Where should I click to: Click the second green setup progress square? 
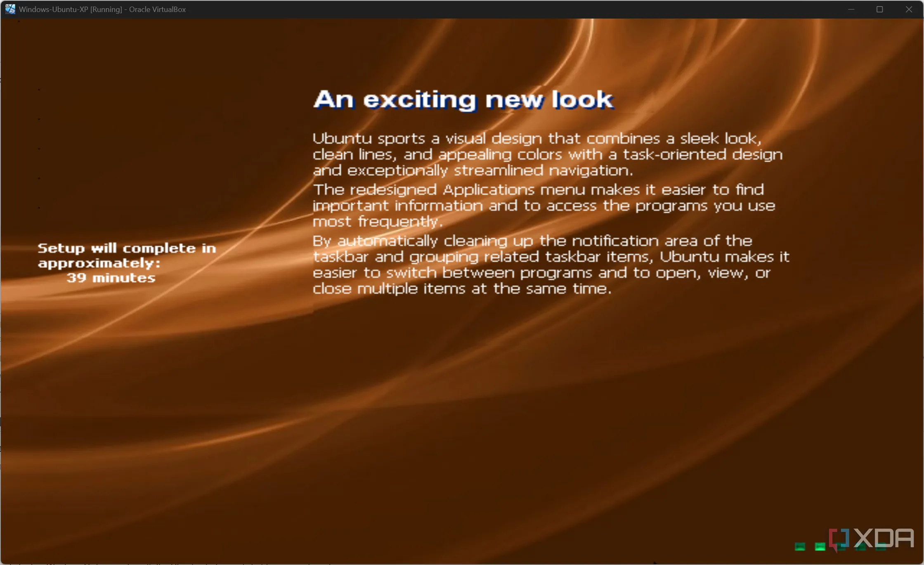point(820,547)
